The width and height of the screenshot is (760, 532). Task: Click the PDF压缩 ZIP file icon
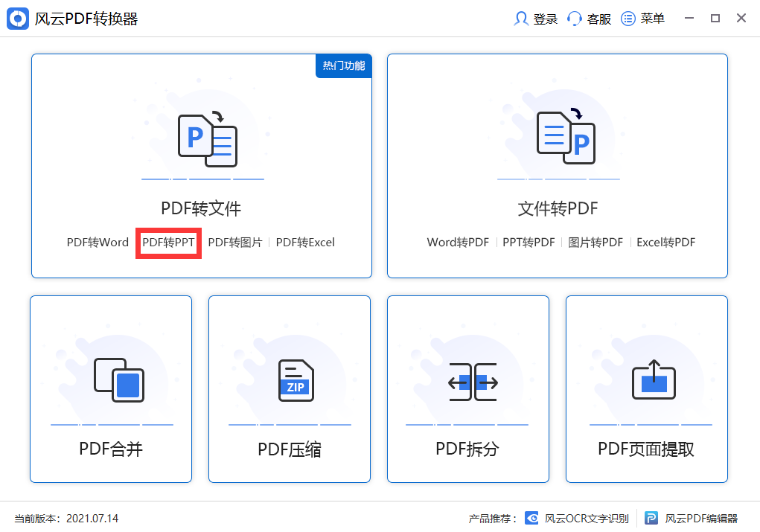(x=296, y=380)
